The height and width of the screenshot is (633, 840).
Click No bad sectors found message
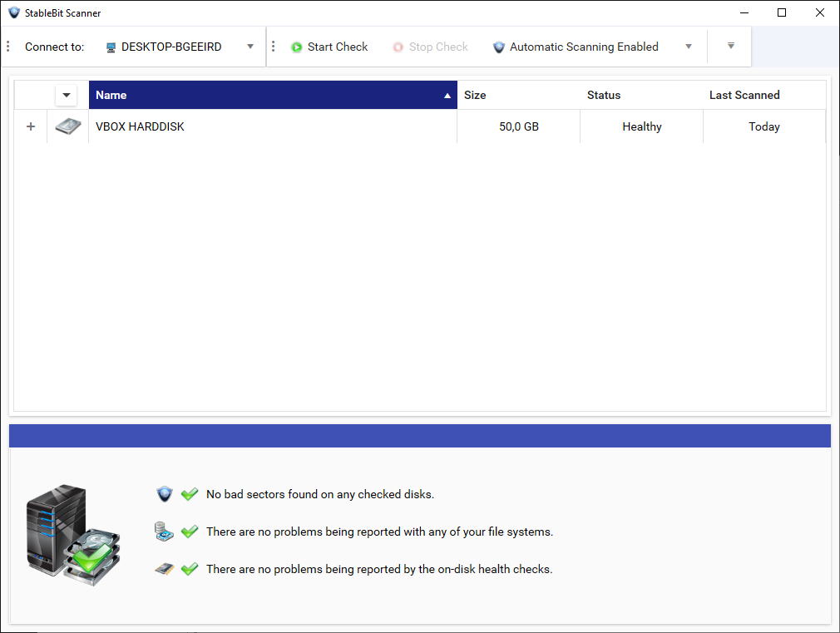click(320, 494)
